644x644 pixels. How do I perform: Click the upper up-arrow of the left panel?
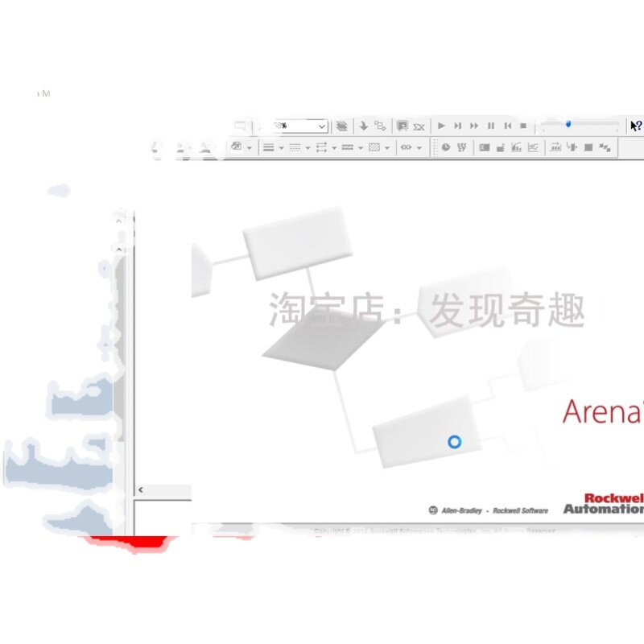pos(118,221)
